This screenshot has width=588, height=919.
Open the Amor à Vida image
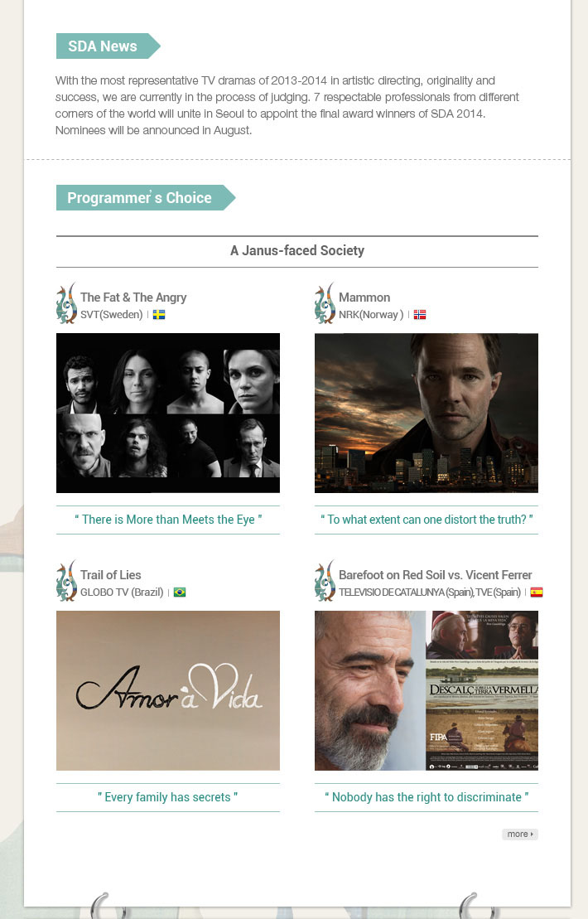(168, 690)
